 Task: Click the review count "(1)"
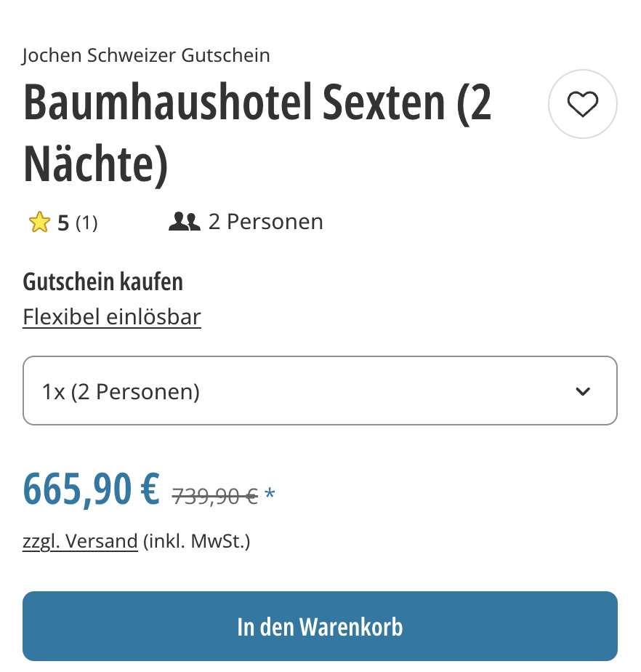pyautogui.click(x=86, y=223)
